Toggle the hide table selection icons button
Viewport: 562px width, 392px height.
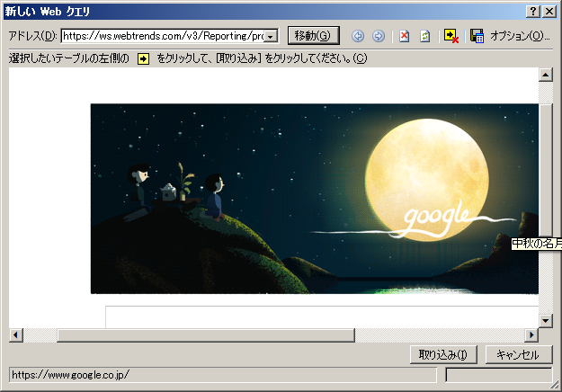pyautogui.click(x=451, y=36)
